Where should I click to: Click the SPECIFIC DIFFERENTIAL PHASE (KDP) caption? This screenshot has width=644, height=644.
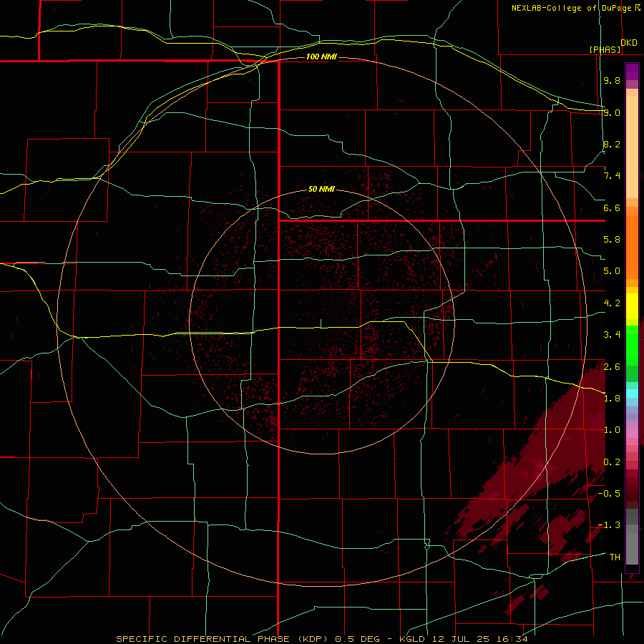[x=223, y=639]
